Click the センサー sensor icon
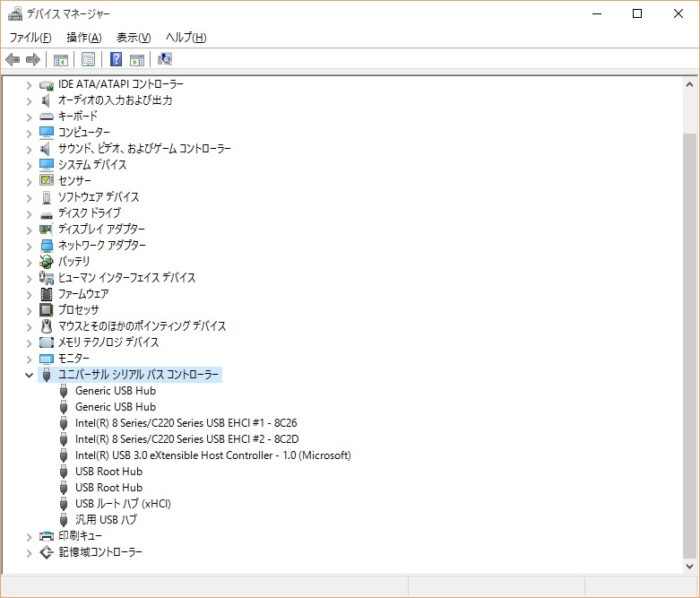Image resolution: width=700 pixels, height=598 pixels. 46,180
